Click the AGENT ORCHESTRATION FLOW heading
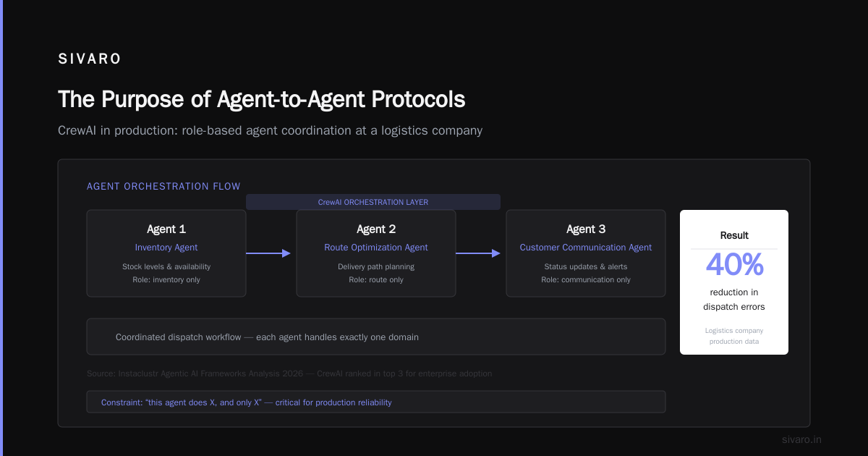 163,186
